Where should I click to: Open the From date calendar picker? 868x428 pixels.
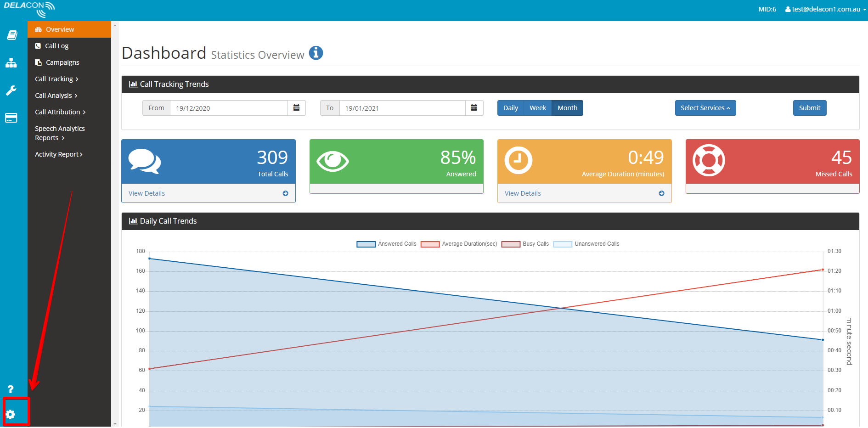click(297, 108)
